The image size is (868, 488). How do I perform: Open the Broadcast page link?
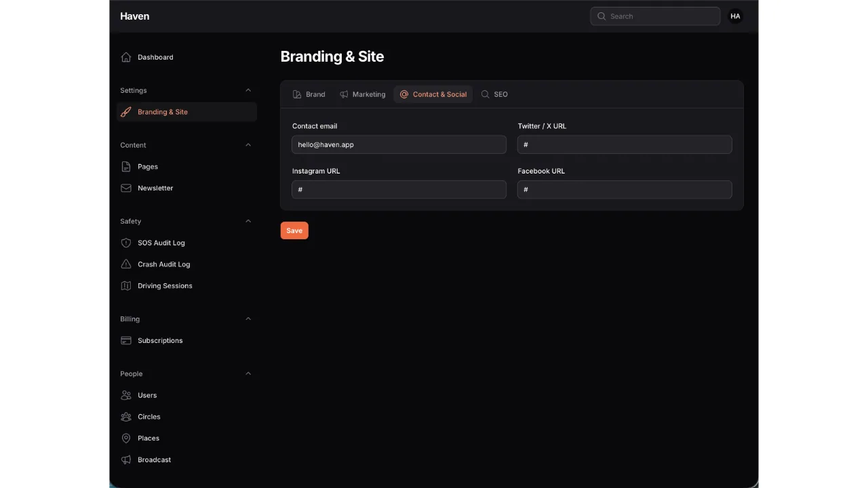[x=186, y=460]
